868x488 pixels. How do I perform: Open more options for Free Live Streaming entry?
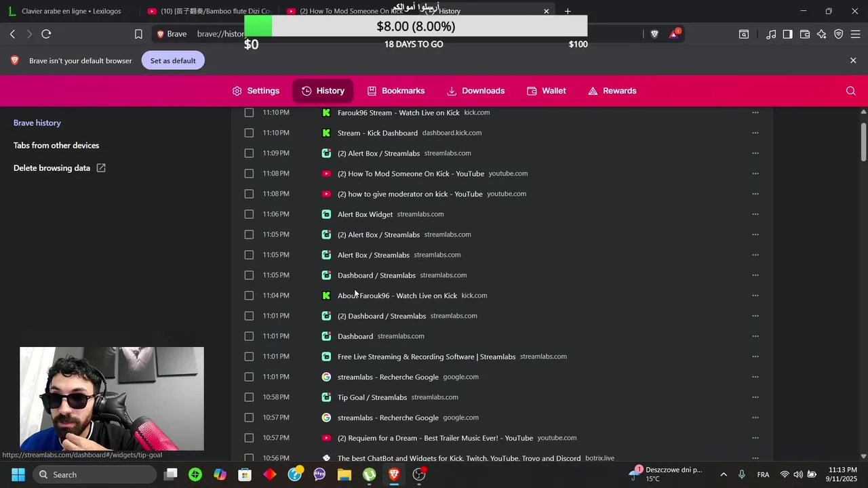[755, 357]
